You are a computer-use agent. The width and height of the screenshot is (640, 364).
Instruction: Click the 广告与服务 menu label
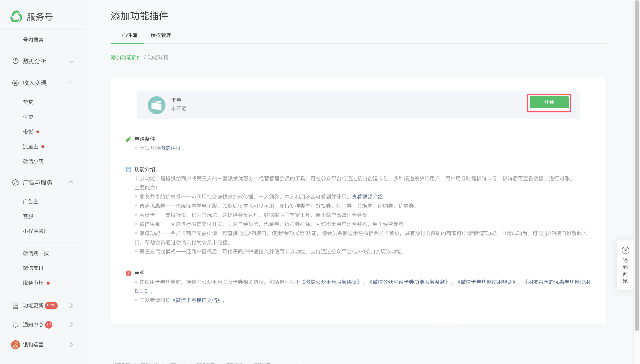pos(37,182)
